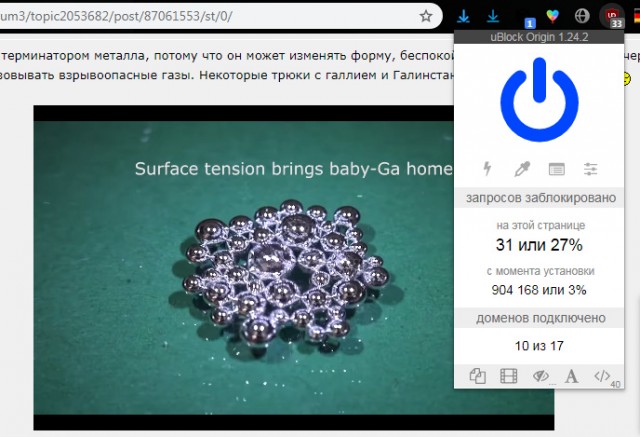The height and width of the screenshot is (437, 640).
Task: Toggle uBlock Origin big power button
Action: (x=539, y=100)
